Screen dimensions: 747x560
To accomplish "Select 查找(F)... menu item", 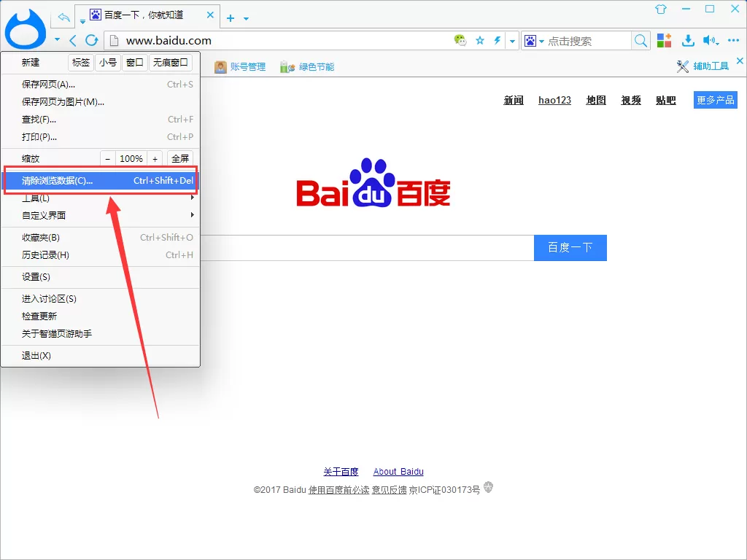I will [101, 120].
